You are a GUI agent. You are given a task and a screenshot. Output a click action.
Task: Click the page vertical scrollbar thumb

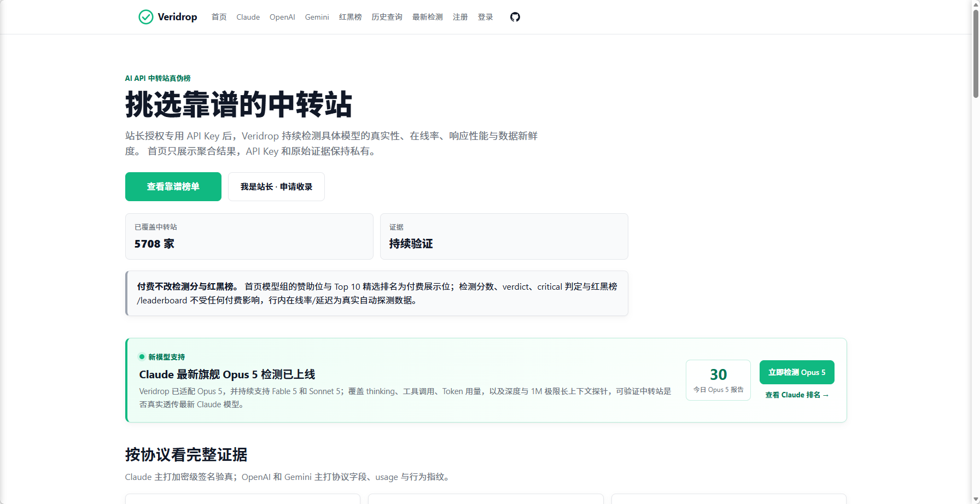click(x=976, y=54)
